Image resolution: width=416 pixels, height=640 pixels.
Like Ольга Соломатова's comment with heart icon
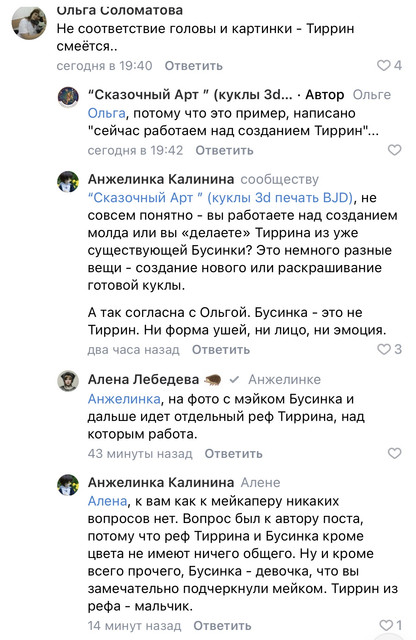pos(383,65)
